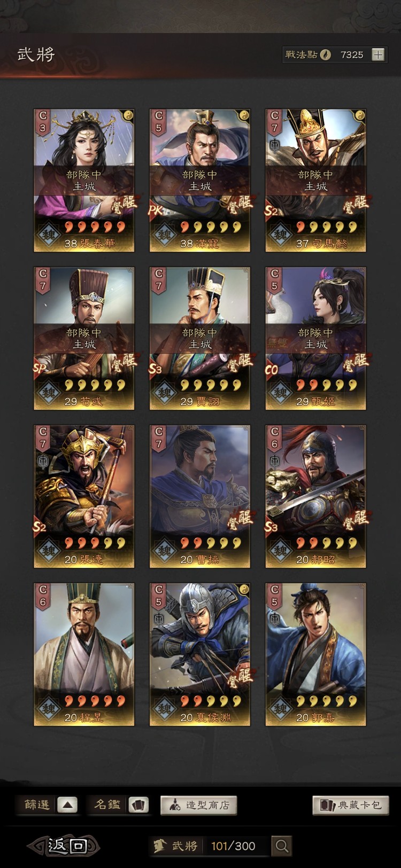This screenshot has height=868, width=401.
Task: Click the S2 season tag on 張遼 card
Action: tap(40, 527)
